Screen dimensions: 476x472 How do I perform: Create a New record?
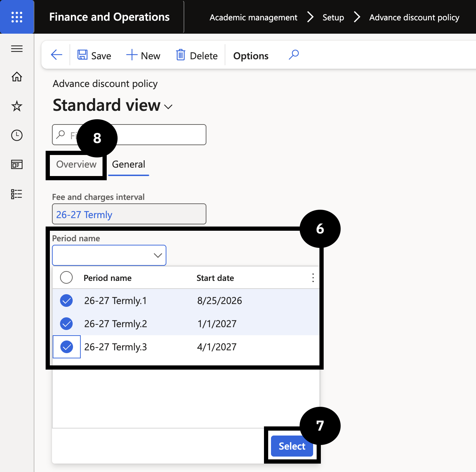(143, 55)
